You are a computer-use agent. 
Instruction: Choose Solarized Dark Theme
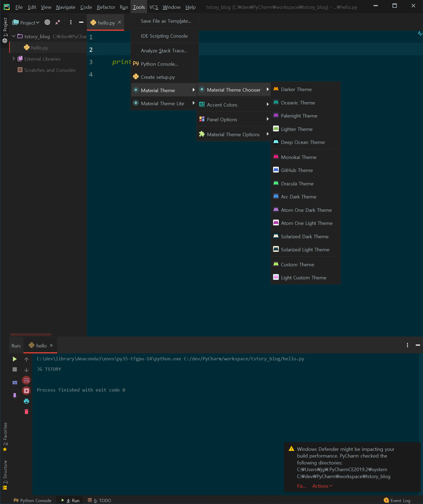tap(305, 237)
